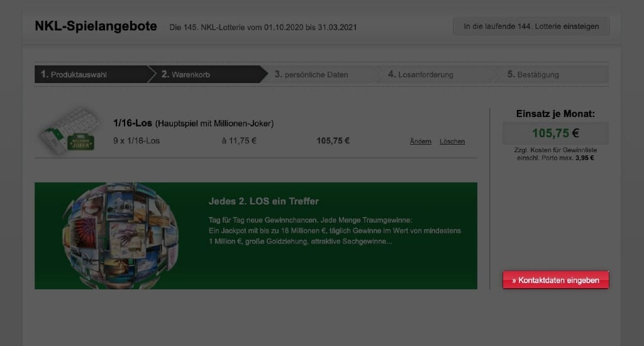Open step 5 Bestätigung
Screen dimensions: 644x346
533,74
